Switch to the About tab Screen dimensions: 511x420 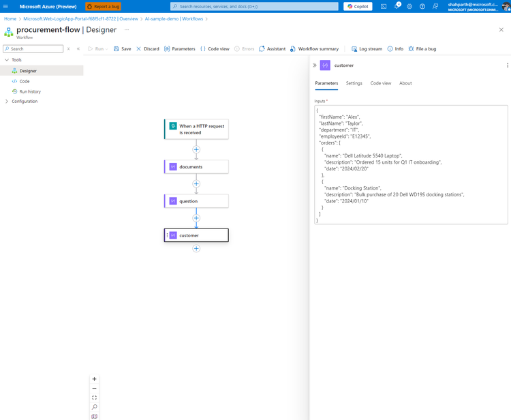pos(405,83)
